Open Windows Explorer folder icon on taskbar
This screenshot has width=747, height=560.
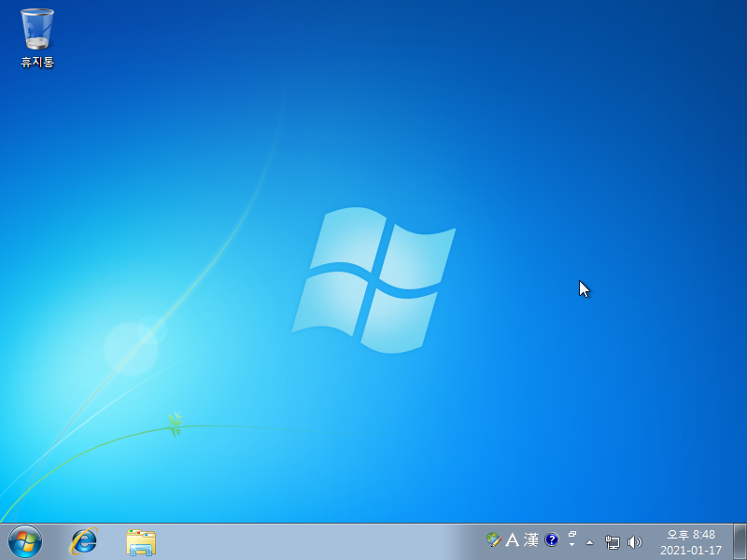[x=141, y=542]
